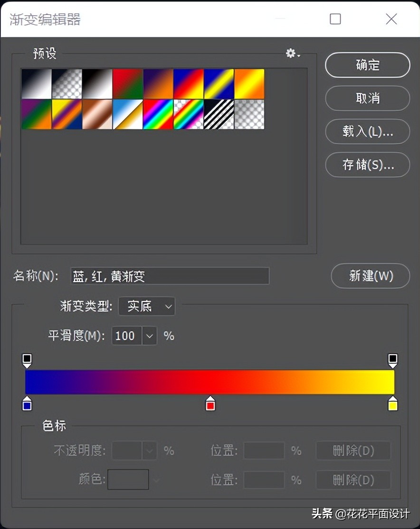420x529 pixels.
Task: Select the foreground-to-transparent gradient preset
Action: 67,83
